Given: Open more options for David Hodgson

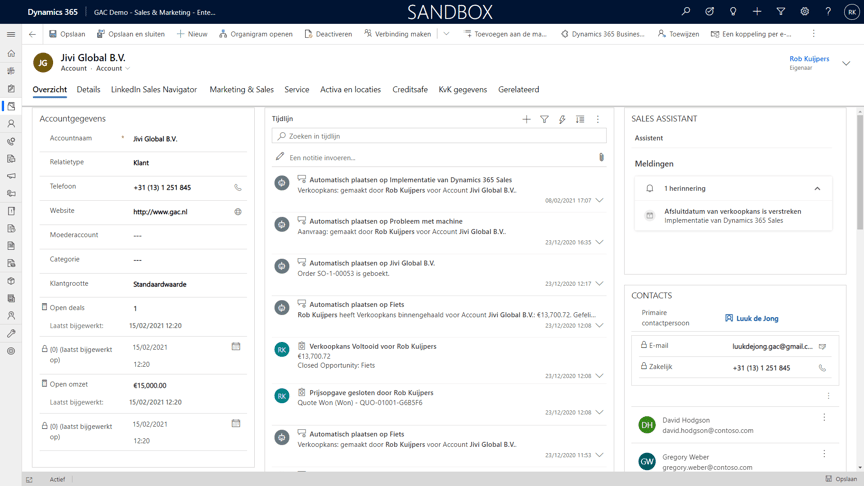Looking at the screenshot, I should coord(824,418).
